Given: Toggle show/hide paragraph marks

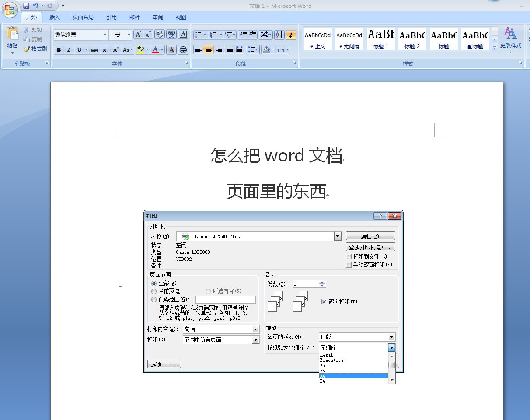Looking at the screenshot, I should click(x=291, y=35).
